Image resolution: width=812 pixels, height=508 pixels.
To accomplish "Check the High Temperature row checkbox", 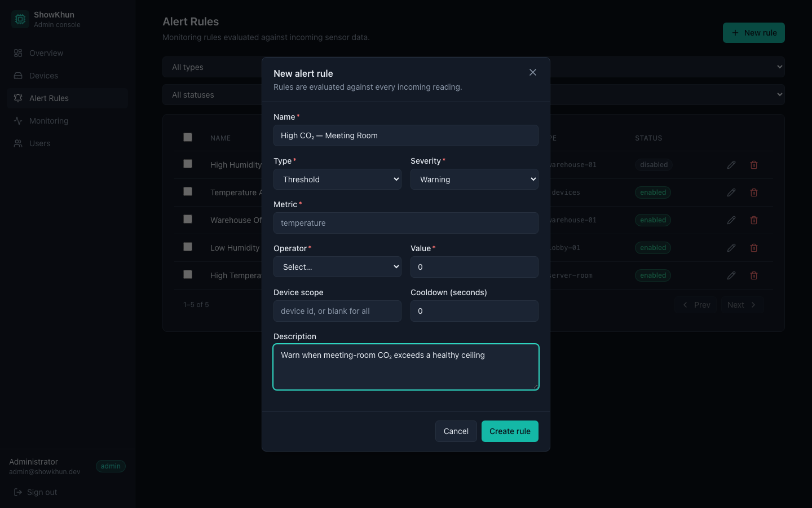I will click(x=188, y=274).
